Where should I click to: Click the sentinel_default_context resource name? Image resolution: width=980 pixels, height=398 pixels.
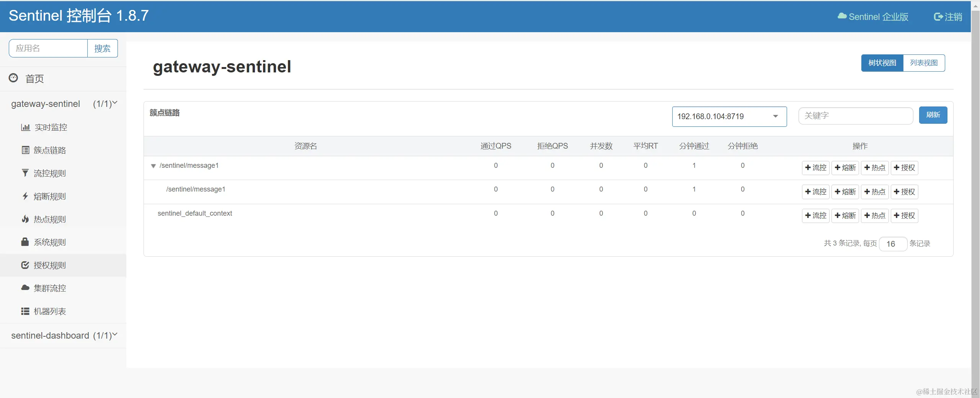[195, 213]
